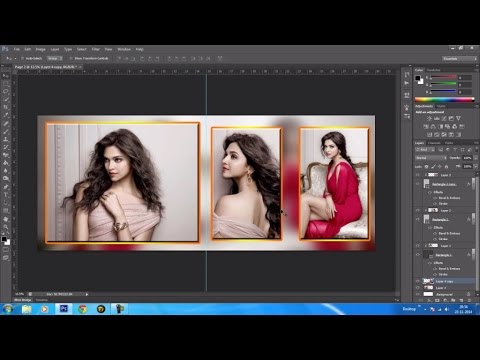Click the add layer mask icon
Screen dimensions: 480x360
pos(437,300)
